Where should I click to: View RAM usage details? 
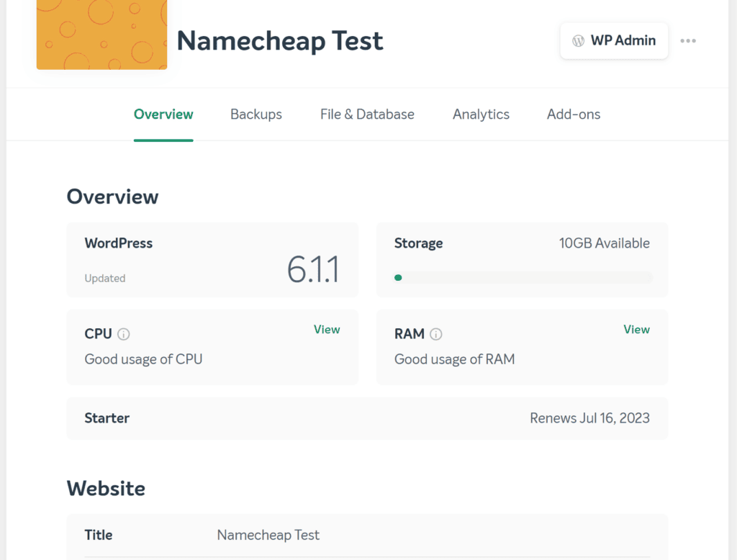(636, 330)
